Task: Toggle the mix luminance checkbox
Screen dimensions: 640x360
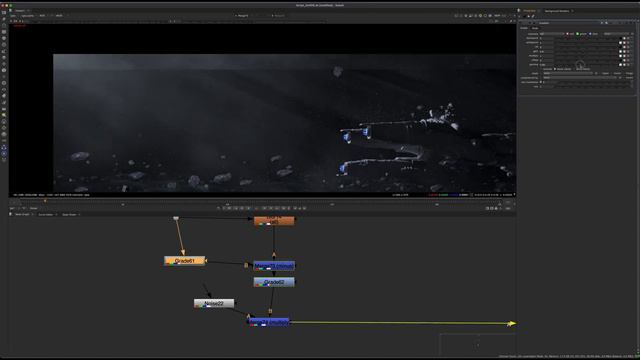Action: (x=541, y=82)
